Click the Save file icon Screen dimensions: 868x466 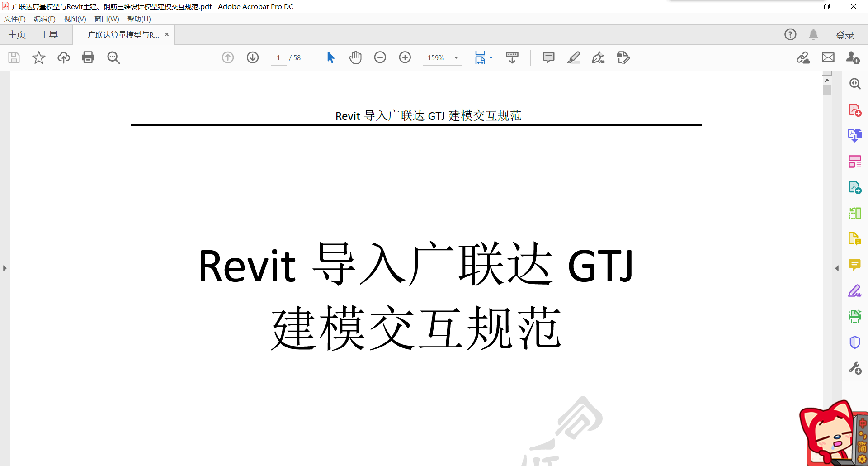point(14,57)
